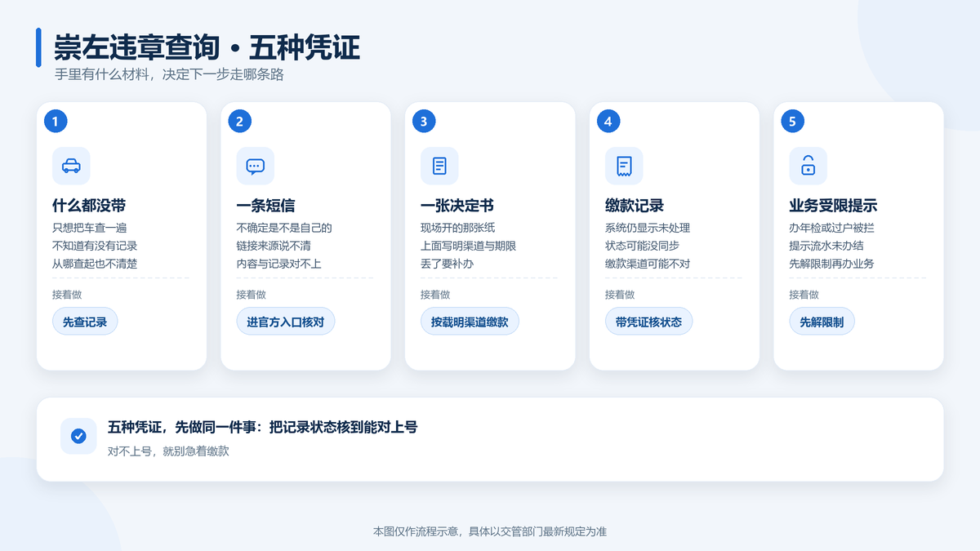Click the 带凭证核状态 button
980x551 pixels.
(648, 322)
